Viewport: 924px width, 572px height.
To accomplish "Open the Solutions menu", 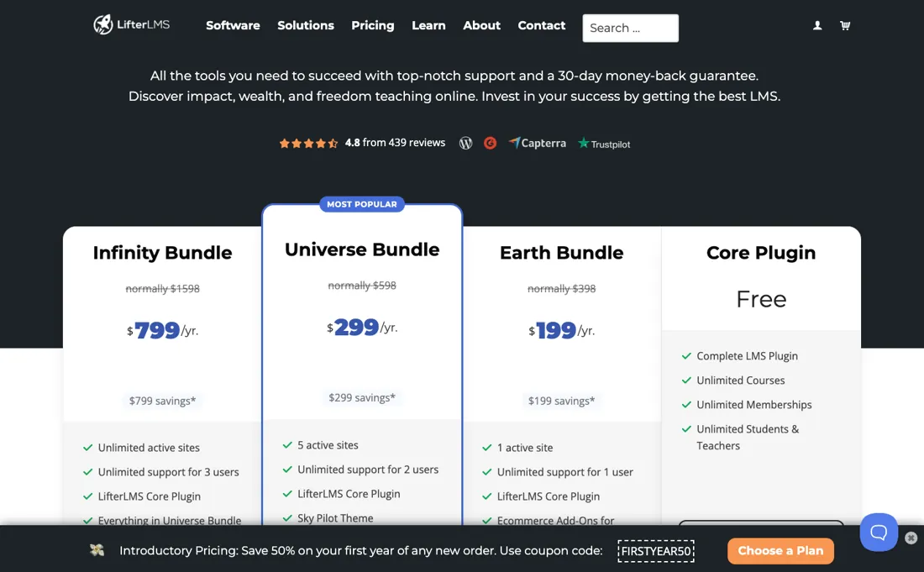I will tap(306, 25).
